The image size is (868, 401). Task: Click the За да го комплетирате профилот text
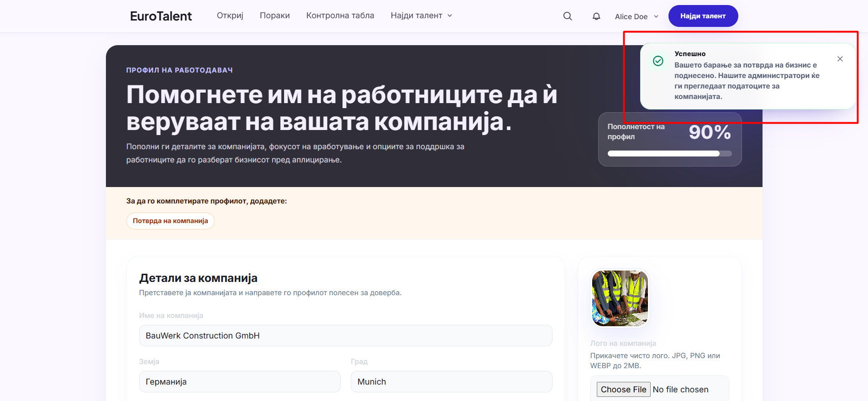pyautogui.click(x=206, y=201)
